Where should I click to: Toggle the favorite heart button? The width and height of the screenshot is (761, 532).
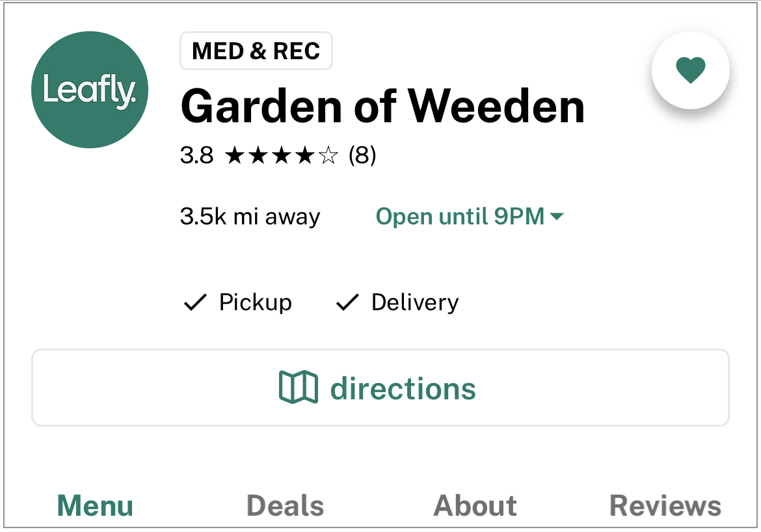coord(691,70)
